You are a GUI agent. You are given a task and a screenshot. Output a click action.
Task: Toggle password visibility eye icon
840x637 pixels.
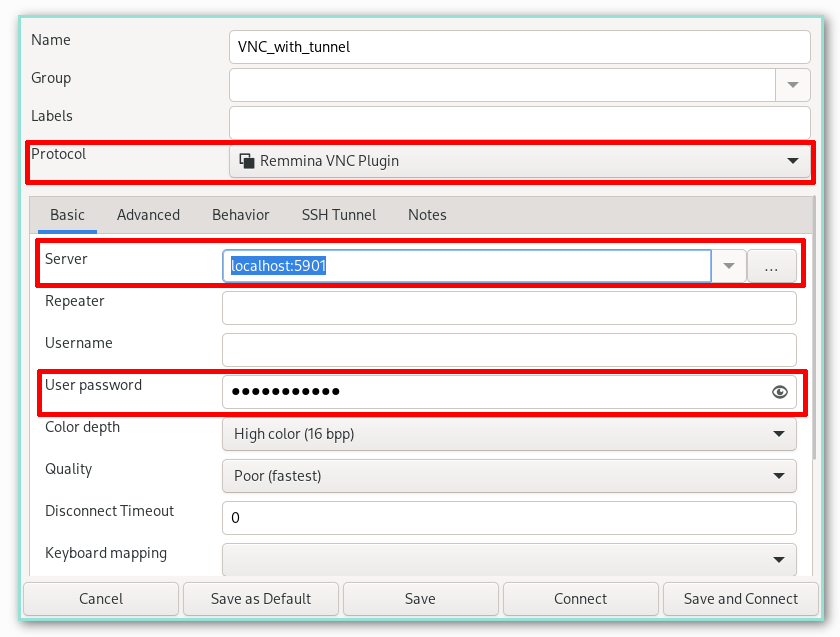pyautogui.click(x=780, y=392)
